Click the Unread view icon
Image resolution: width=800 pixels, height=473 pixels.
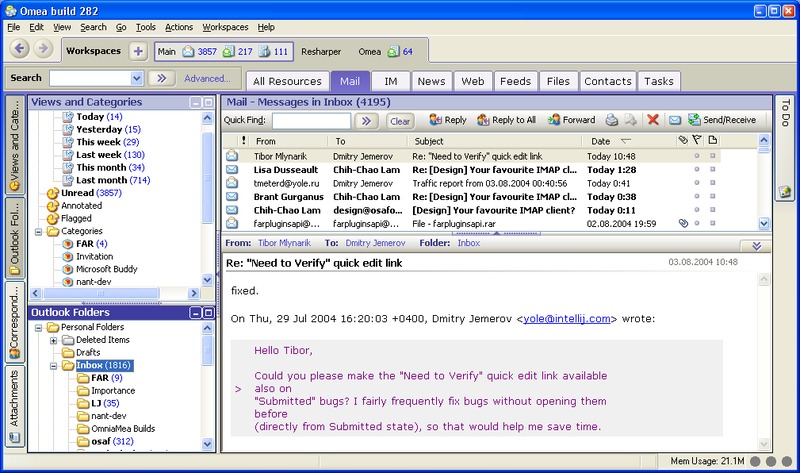click(x=53, y=193)
